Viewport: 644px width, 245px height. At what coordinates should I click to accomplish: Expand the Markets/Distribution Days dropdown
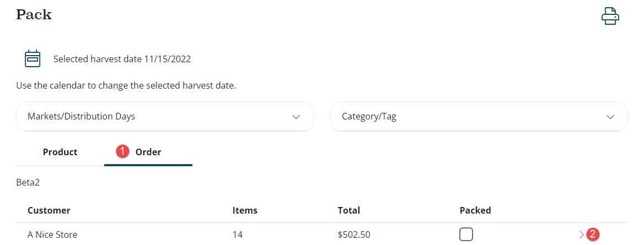[x=165, y=117]
